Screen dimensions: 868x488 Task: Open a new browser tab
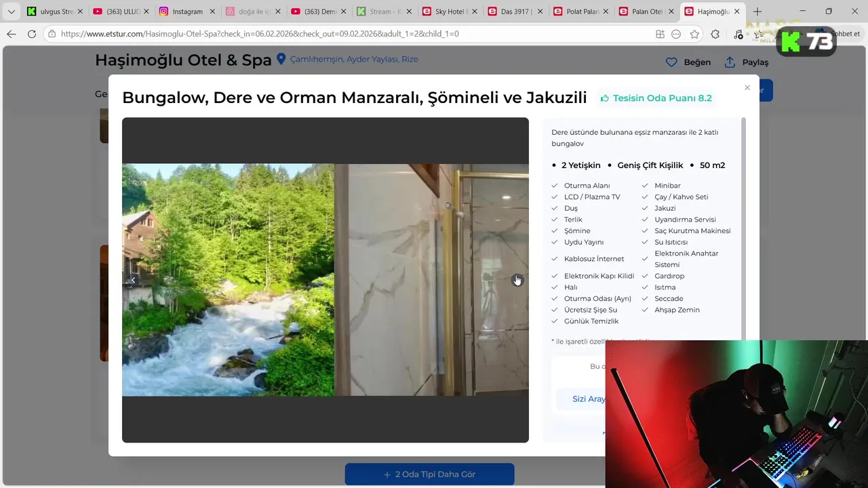[x=757, y=12]
